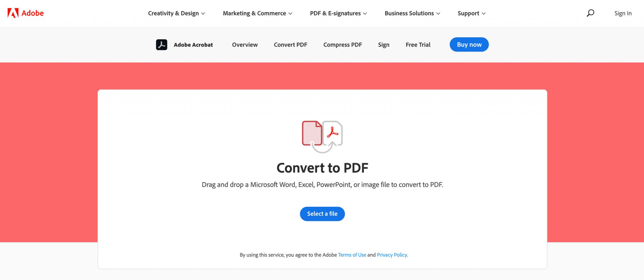Click the Select a file button
The image size is (644, 280).
tap(322, 214)
